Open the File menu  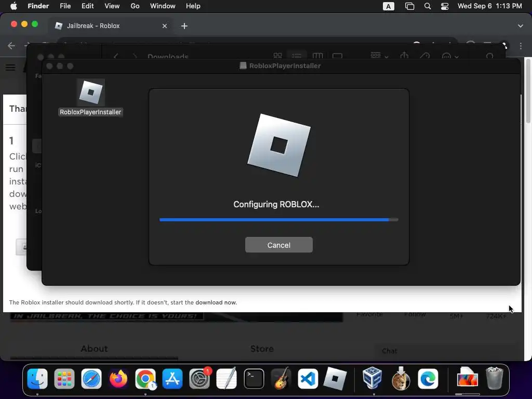click(x=65, y=6)
